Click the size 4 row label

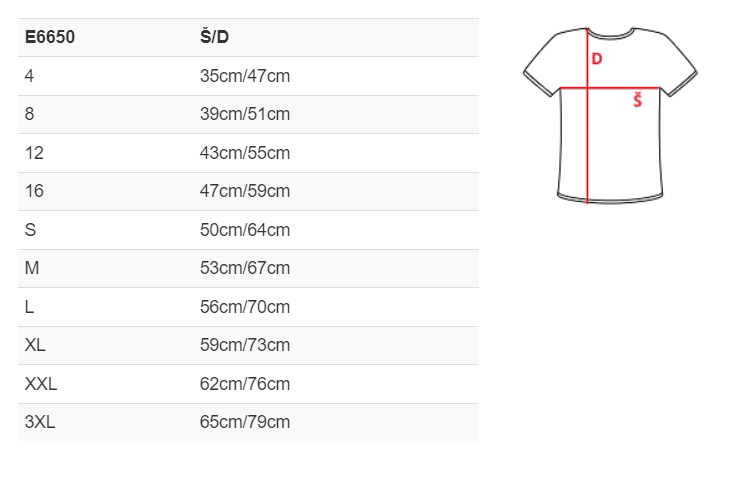pos(29,76)
